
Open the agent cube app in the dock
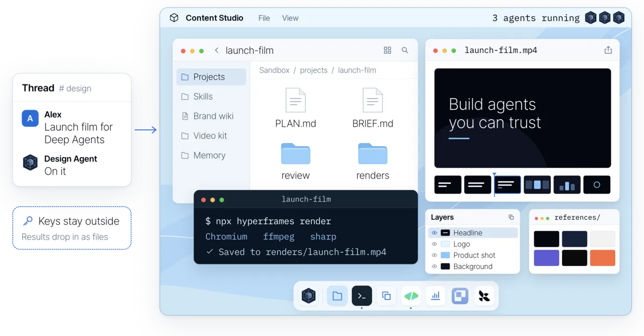[308, 296]
